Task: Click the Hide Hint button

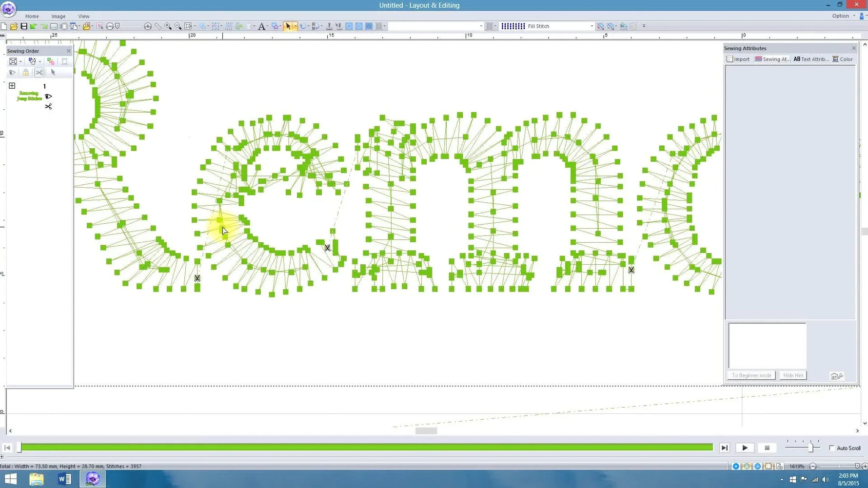Action: [793, 375]
